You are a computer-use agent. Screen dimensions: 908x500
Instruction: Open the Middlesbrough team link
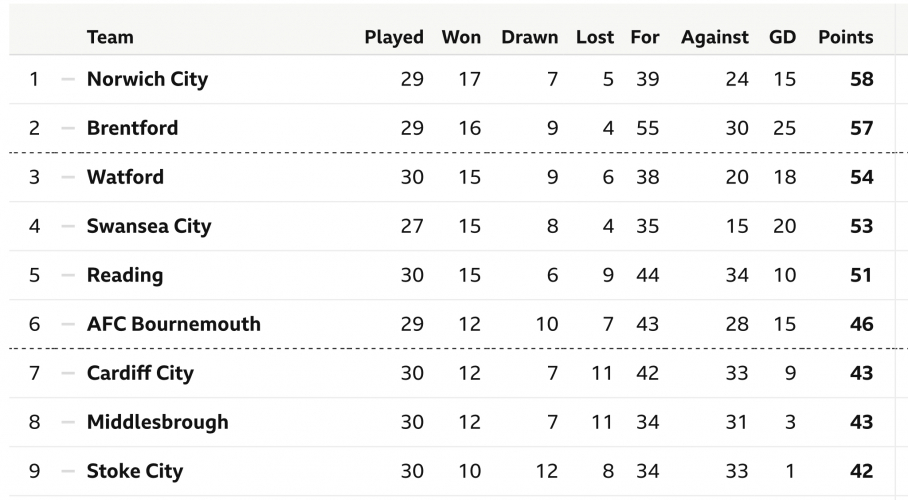point(157,422)
